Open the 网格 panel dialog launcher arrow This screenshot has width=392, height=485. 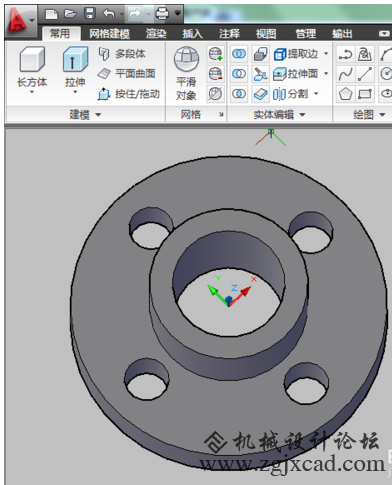click(221, 115)
